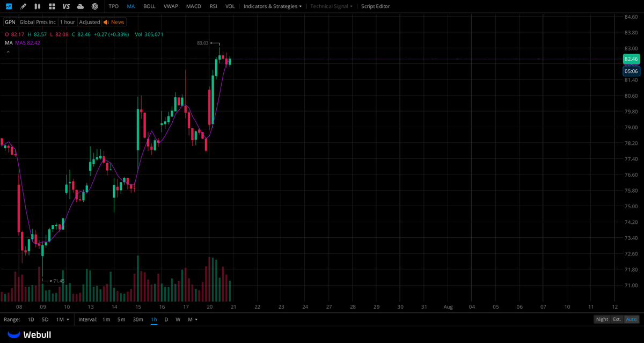The image size is (644, 343).
Task: Select the 1h interval
Action: pos(154,319)
